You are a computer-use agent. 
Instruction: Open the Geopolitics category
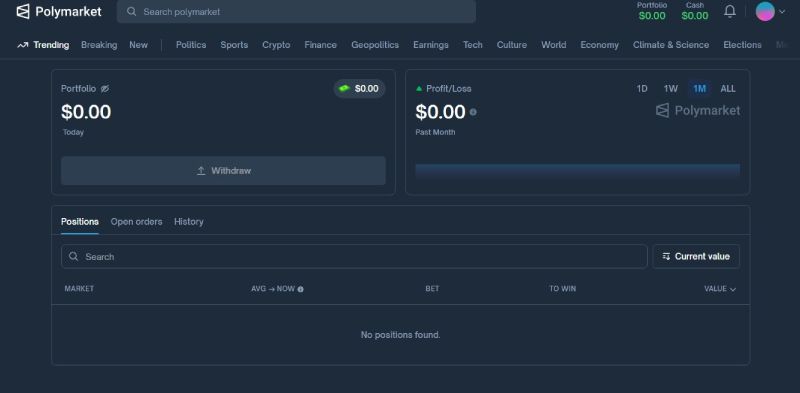(375, 45)
